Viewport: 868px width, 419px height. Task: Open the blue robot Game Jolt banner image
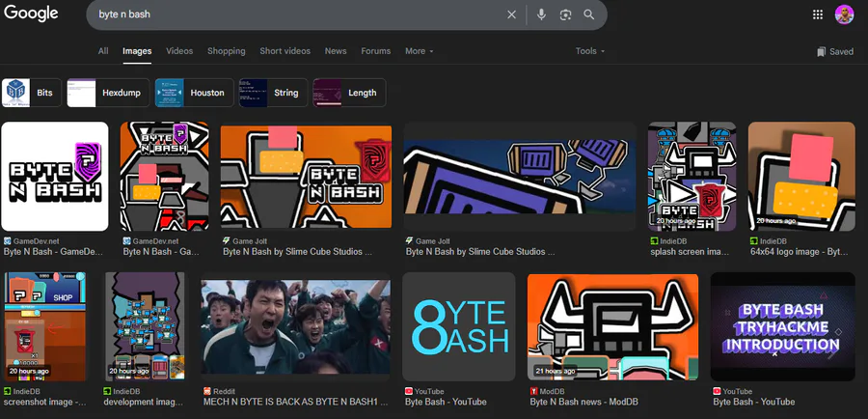pos(520,177)
